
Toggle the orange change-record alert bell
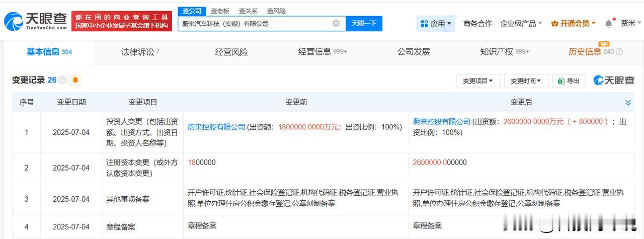(x=75, y=80)
